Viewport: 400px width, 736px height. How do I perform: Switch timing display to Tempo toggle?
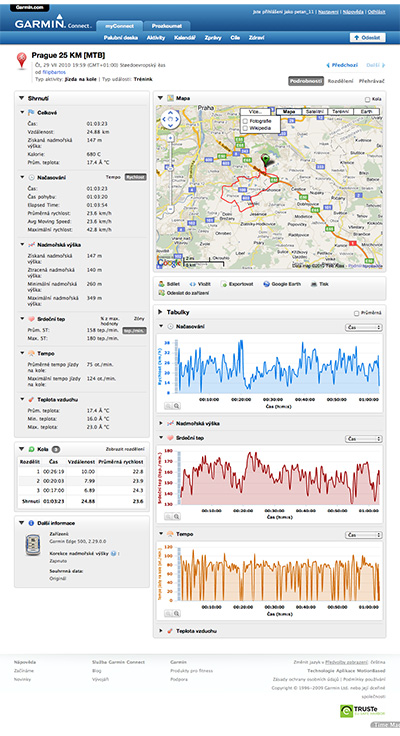pos(113,177)
